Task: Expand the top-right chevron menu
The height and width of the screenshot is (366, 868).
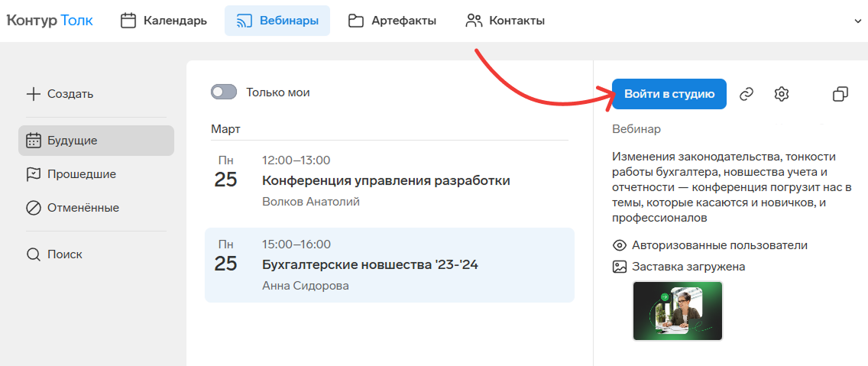Action: click(859, 21)
